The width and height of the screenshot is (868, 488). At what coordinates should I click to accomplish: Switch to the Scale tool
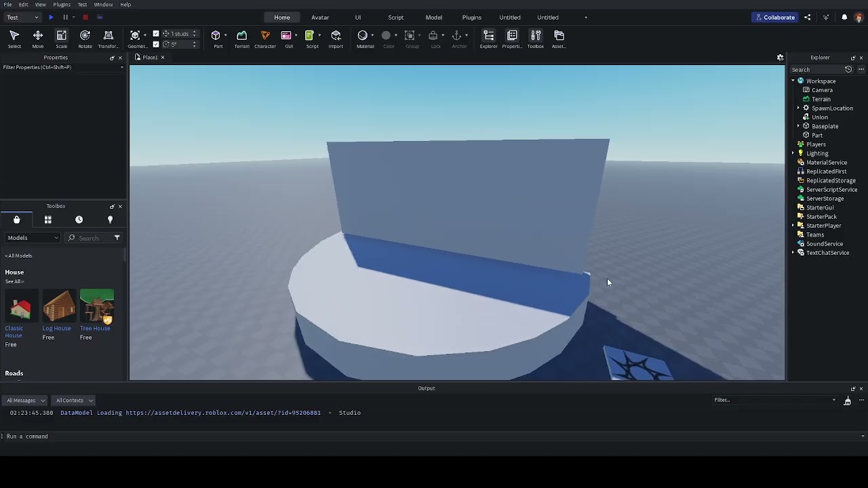[x=61, y=39]
